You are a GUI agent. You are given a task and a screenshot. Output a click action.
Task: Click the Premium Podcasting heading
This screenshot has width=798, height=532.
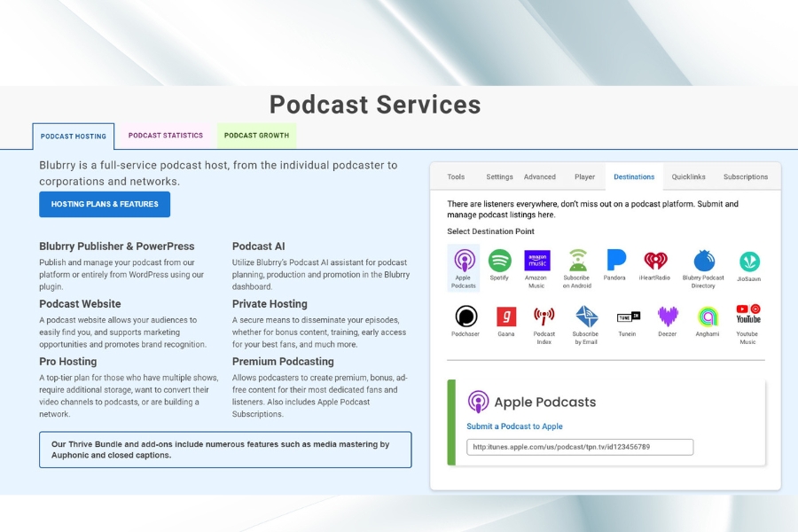[x=283, y=362]
